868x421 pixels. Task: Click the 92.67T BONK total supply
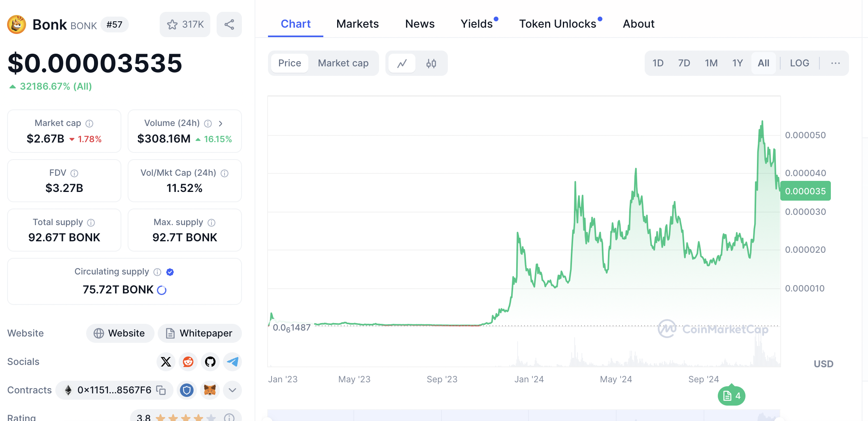coord(64,237)
